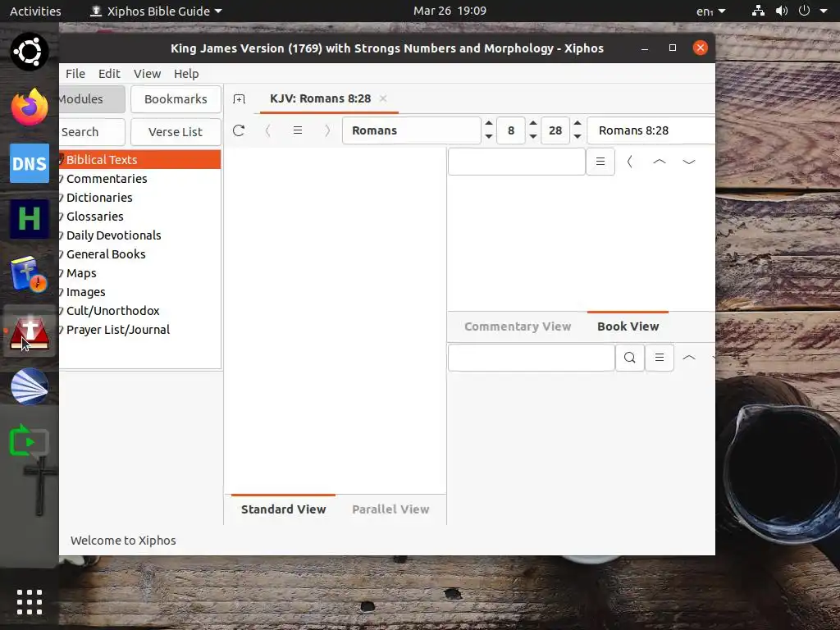
Task: Open the green H app in dock
Action: pyautogui.click(x=30, y=218)
